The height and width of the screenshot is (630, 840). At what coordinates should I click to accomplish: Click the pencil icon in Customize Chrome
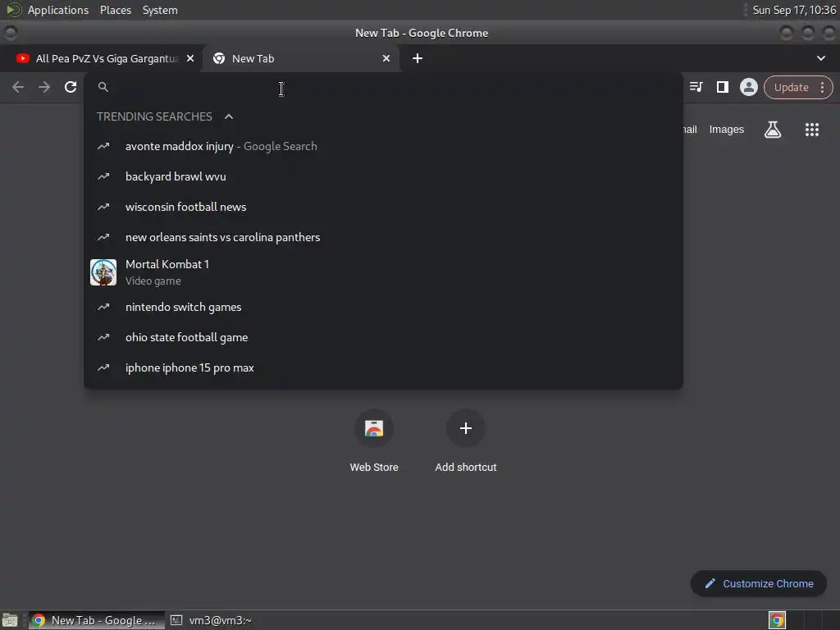pos(710,583)
